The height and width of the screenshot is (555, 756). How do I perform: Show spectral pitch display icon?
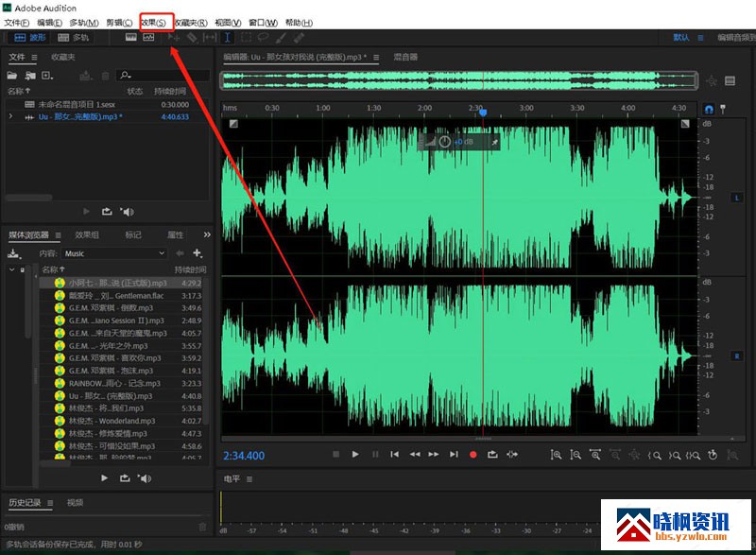click(148, 37)
